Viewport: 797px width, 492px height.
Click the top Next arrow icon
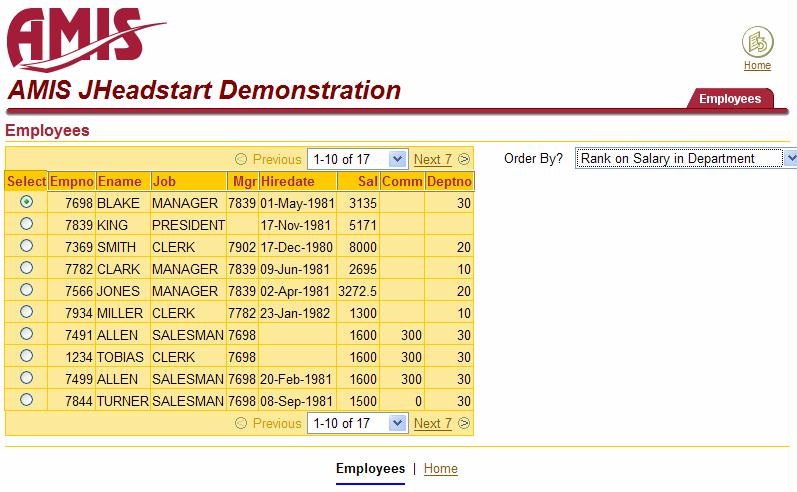[464, 159]
